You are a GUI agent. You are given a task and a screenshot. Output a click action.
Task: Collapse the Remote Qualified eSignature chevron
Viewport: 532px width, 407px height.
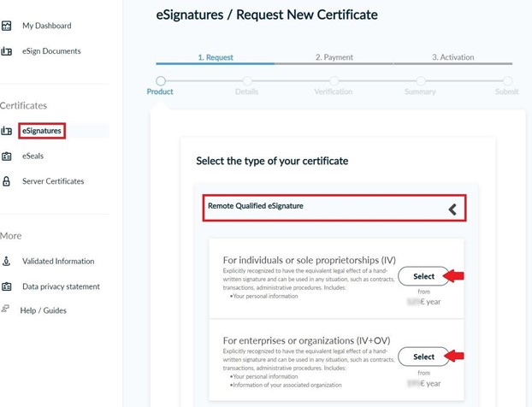click(452, 209)
